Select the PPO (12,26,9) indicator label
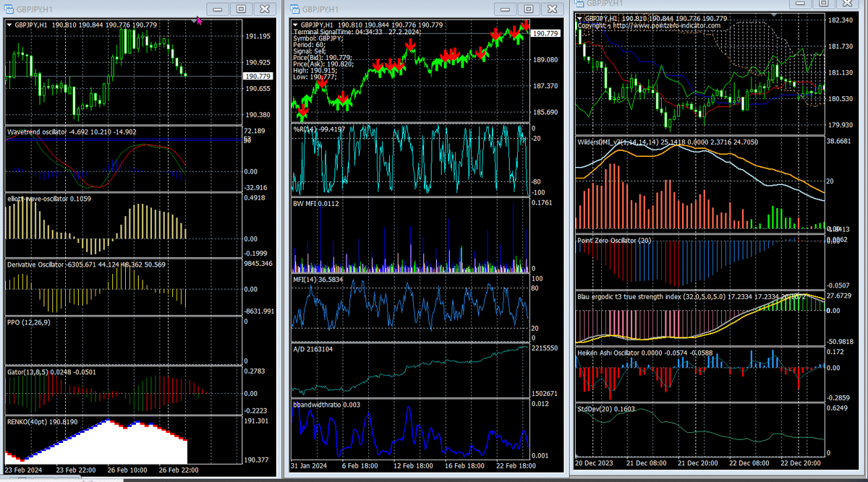This screenshot has width=868, height=482. coord(29,322)
